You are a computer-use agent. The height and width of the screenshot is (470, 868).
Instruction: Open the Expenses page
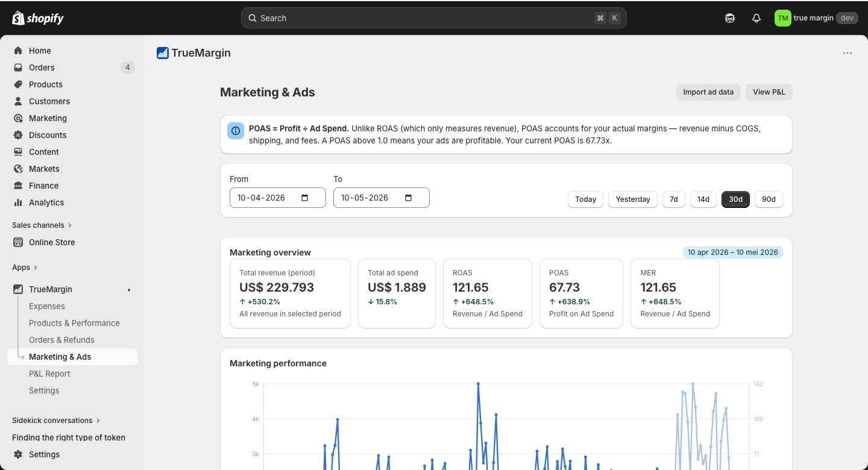(47, 306)
